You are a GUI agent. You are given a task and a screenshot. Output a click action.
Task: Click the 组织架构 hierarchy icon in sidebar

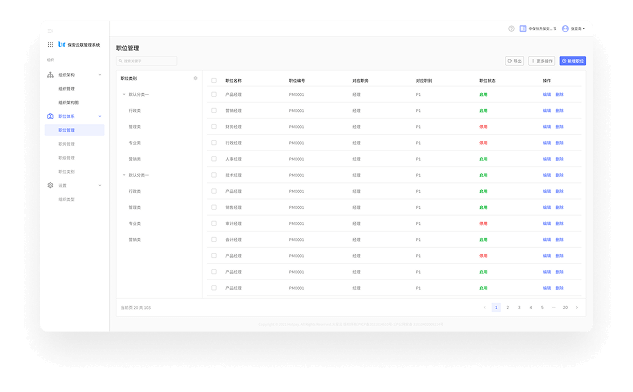[50, 75]
